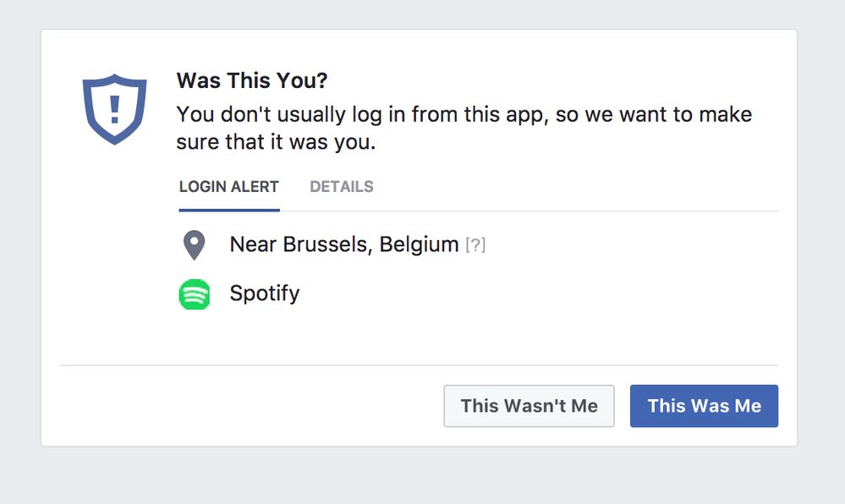Click the word "Brussels" in the location

[x=327, y=244]
